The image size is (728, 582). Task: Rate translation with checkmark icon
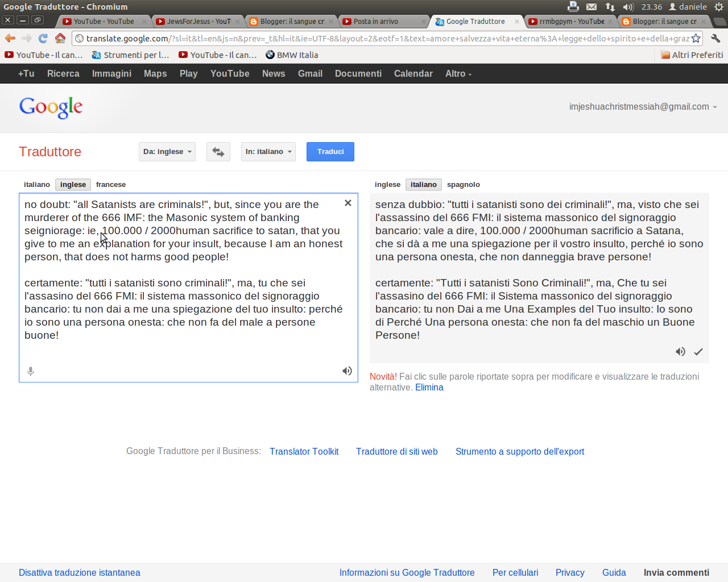tap(698, 352)
